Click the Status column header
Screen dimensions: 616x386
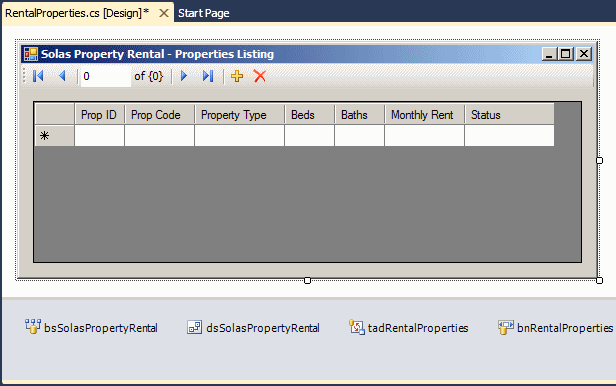click(x=509, y=115)
